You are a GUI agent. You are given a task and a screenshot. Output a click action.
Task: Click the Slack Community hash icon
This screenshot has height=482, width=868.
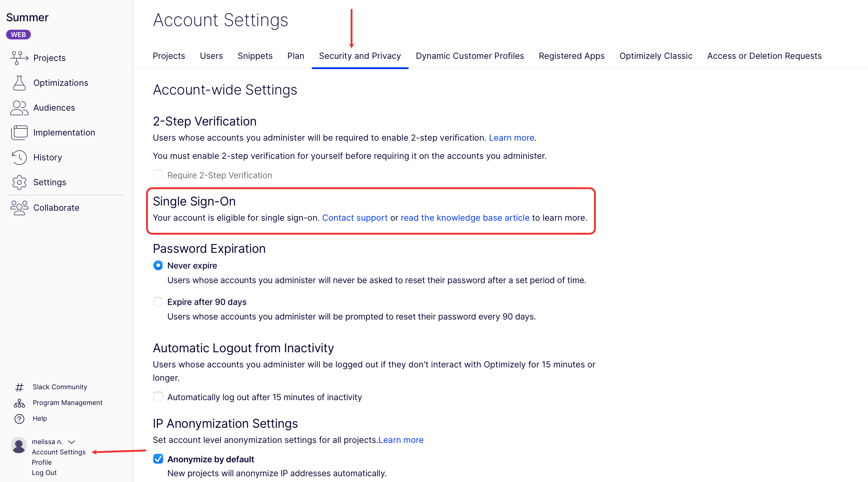click(19, 387)
